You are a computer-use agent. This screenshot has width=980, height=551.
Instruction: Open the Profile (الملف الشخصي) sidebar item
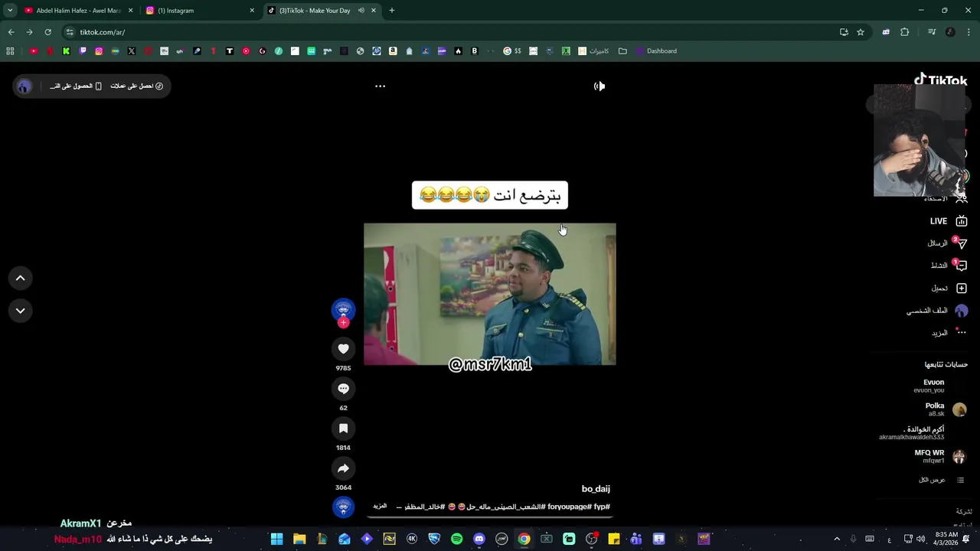tap(937, 311)
